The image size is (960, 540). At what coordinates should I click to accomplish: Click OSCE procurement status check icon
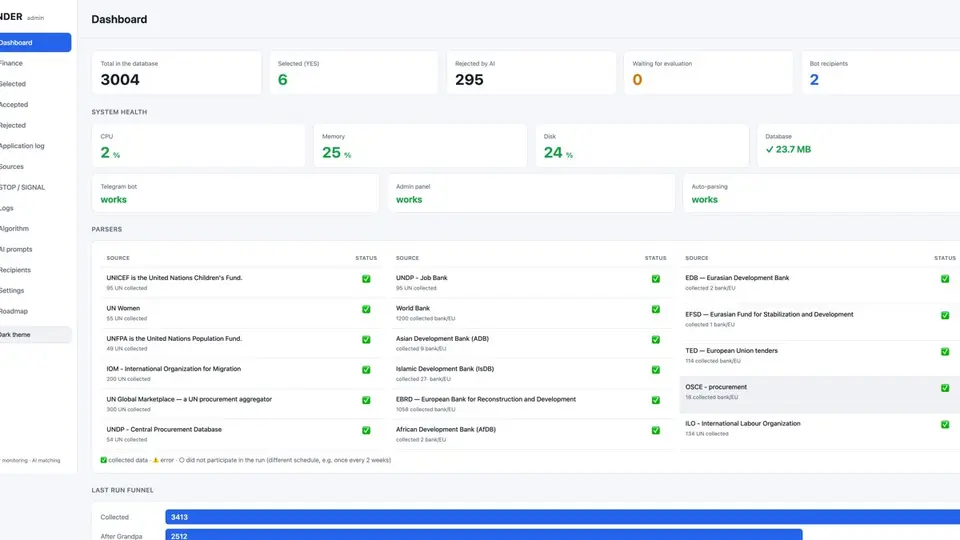(x=945, y=388)
